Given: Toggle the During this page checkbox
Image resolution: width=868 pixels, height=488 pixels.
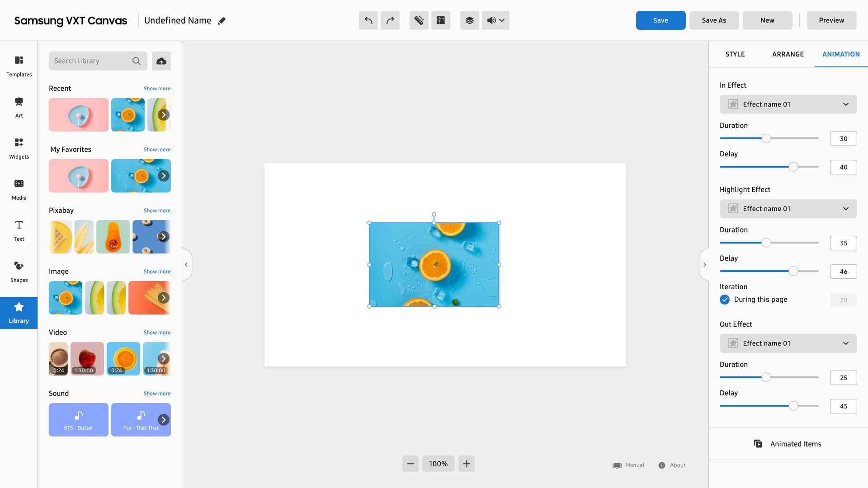Looking at the screenshot, I should 725,300.
